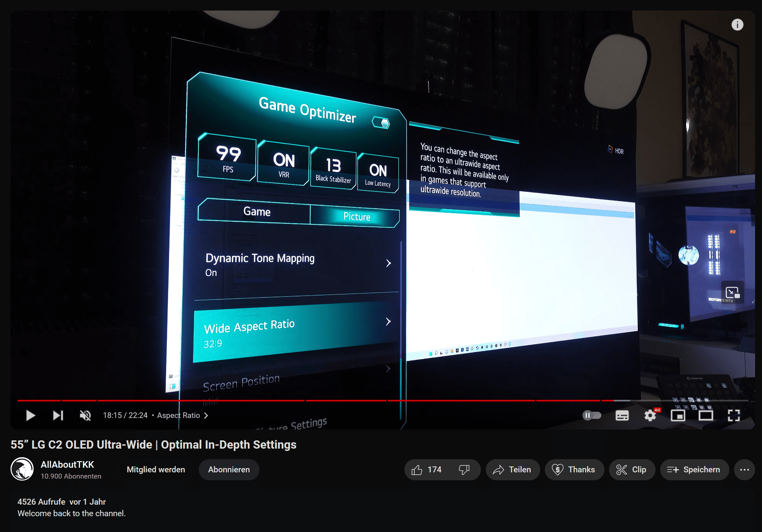Click the video info card icon
Screen dimensions: 762x532
737,25
